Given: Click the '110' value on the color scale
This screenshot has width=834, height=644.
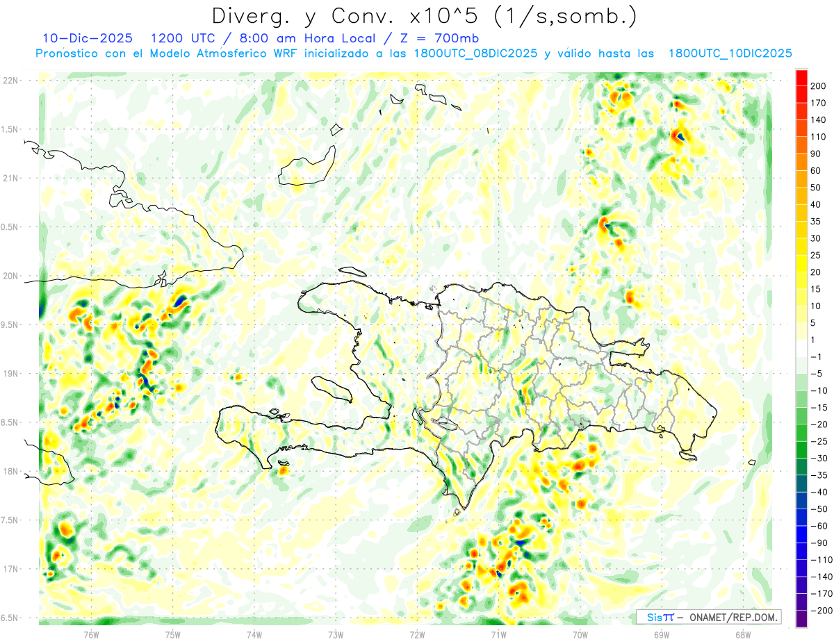Looking at the screenshot, I should (x=818, y=137).
